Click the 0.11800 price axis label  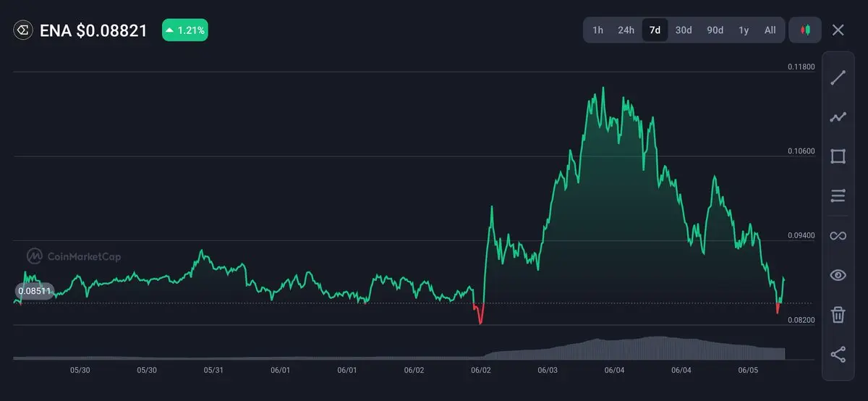click(801, 67)
